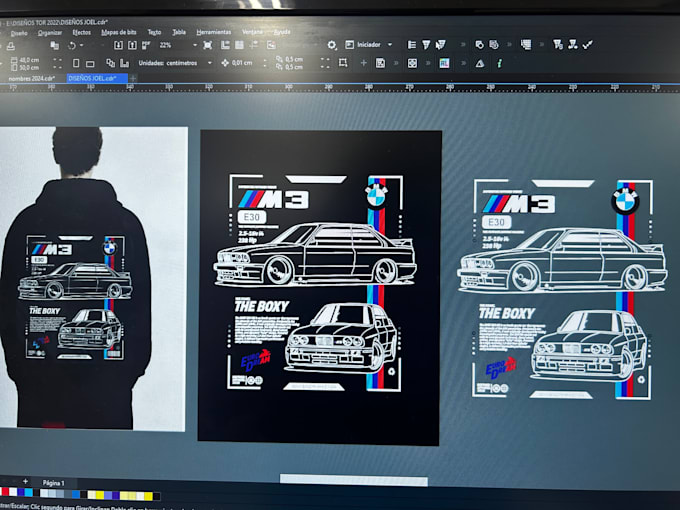Click the checkmark pen icon

[x=588, y=44]
